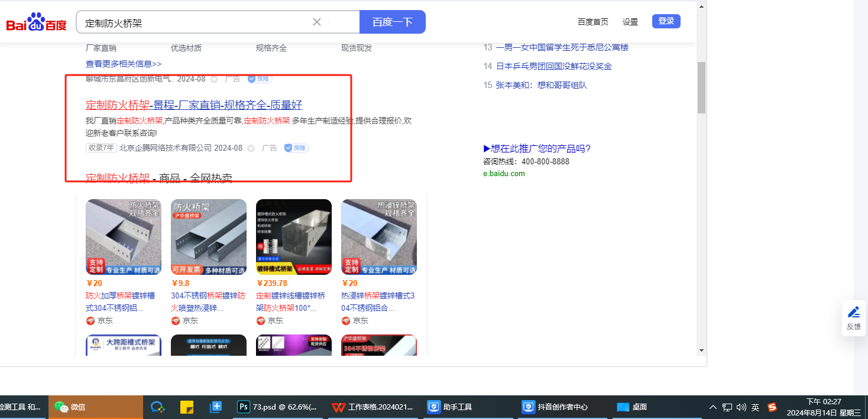Viewport: 868px width, 419px height.
Task: Click the Sogou input method tray icon
Action: (x=772, y=407)
